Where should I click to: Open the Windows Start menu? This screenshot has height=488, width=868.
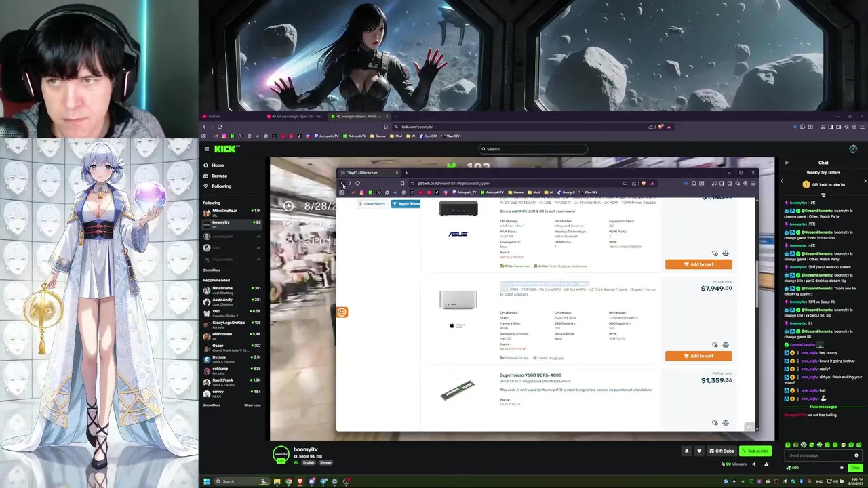tap(207, 482)
